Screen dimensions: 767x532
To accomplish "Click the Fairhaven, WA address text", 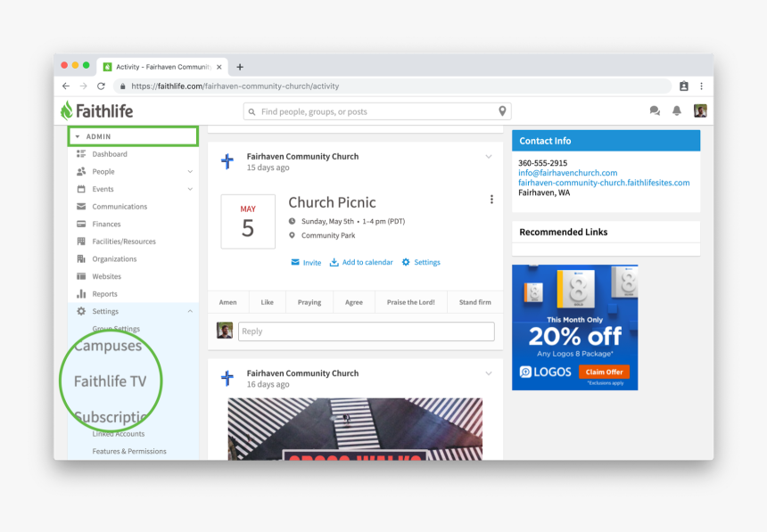I will click(x=544, y=192).
